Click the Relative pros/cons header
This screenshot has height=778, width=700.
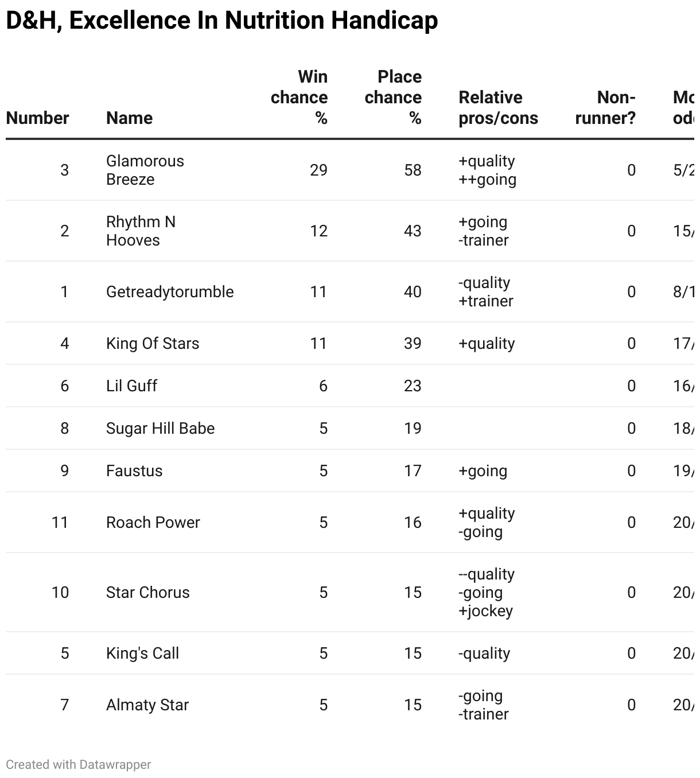click(x=498, y=108)
